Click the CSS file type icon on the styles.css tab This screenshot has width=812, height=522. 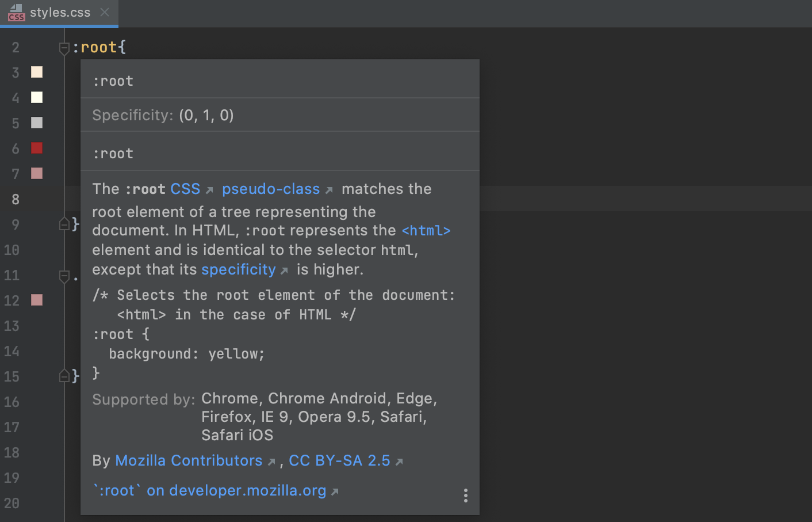[x=16, y=13]
